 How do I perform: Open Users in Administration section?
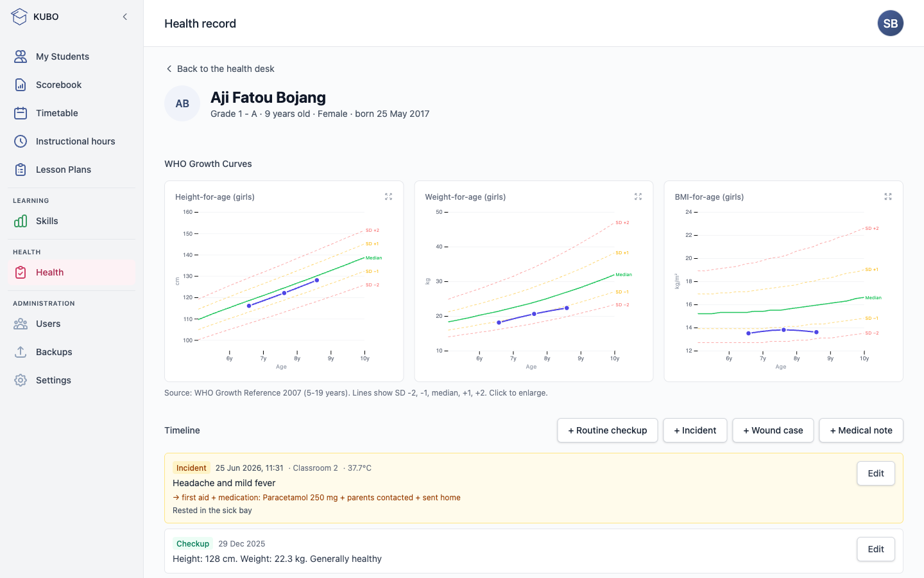tap(72, 324)
